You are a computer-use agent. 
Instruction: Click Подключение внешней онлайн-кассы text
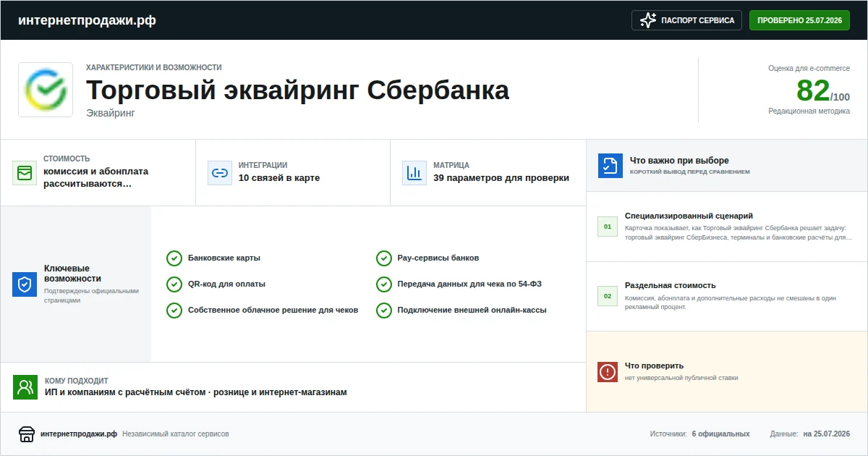click(x=472, y=311)
